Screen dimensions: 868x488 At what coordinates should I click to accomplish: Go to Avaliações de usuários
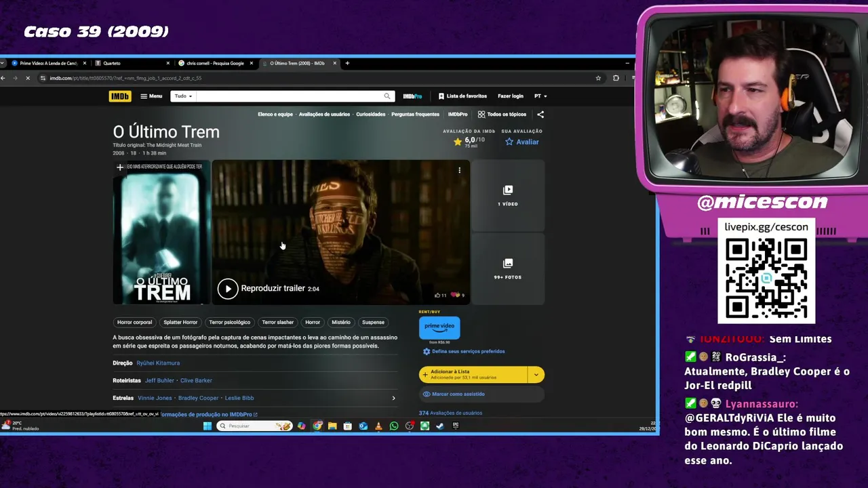tap(324, 115)
